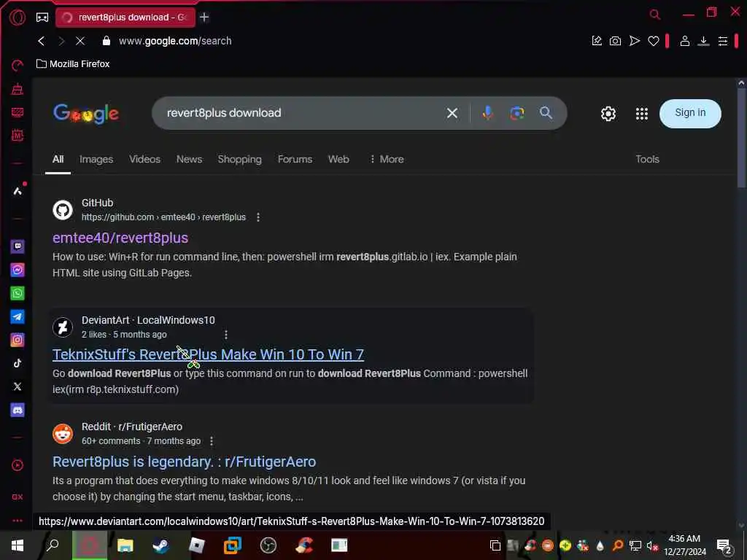Open a new tab with plus button

click(x=204, y=17)
